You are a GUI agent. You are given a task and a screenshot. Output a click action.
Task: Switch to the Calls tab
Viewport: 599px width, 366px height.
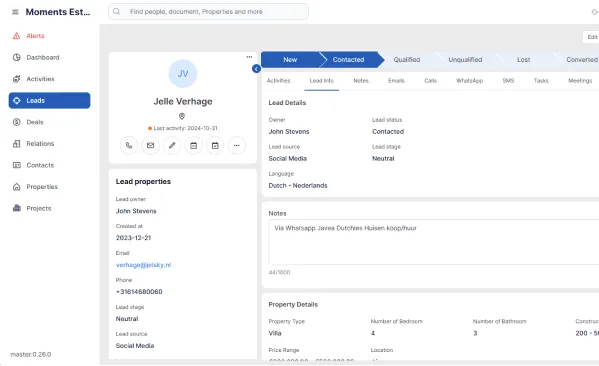point(431,81)
